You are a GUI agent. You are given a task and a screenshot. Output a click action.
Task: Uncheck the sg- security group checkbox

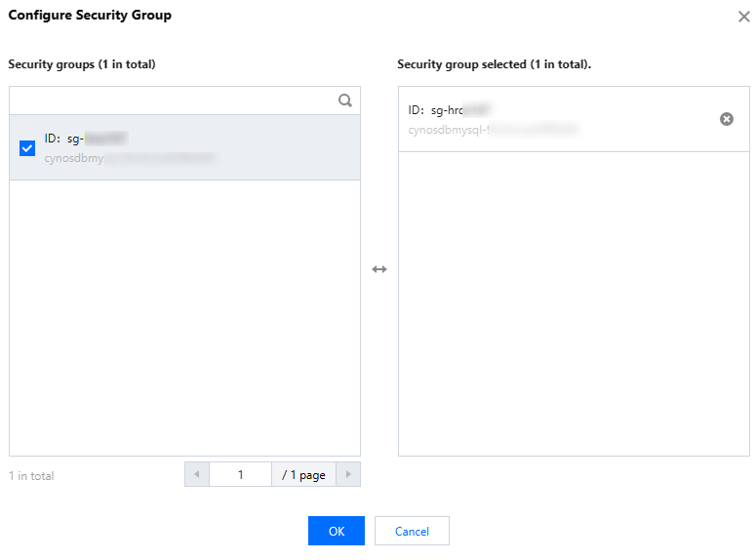coord(27,148)
